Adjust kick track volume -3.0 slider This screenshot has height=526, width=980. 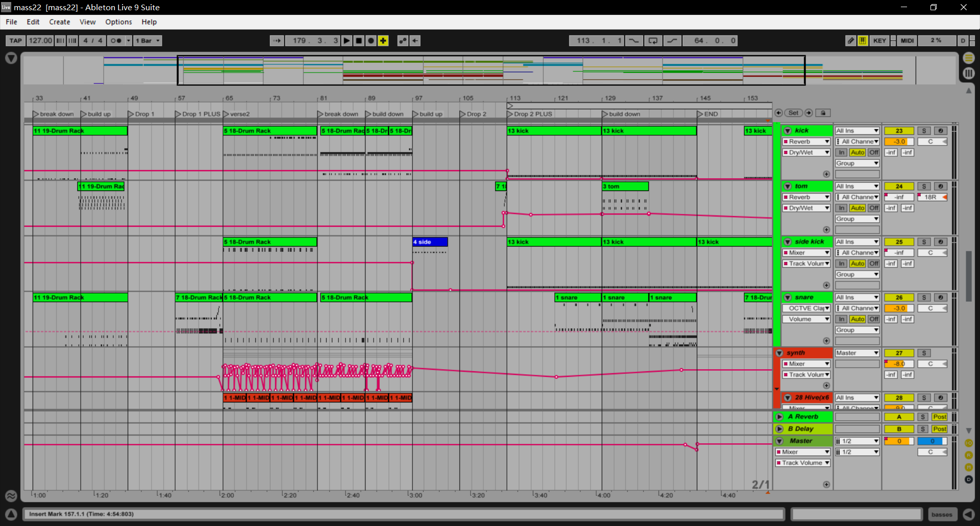(899, 142)
